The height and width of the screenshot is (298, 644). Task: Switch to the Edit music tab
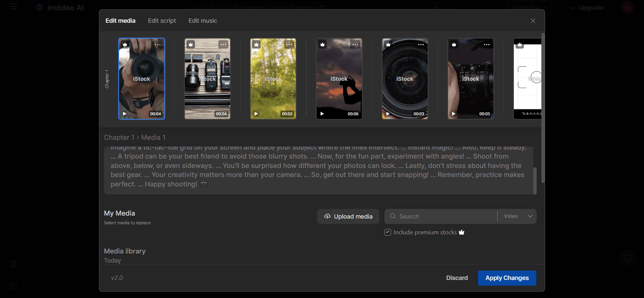(x=202, y=20)
